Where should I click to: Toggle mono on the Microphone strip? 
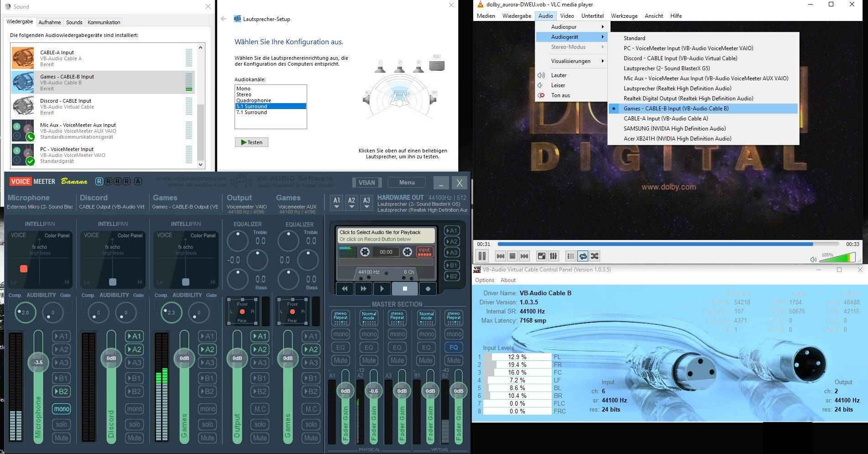point(61,409)
